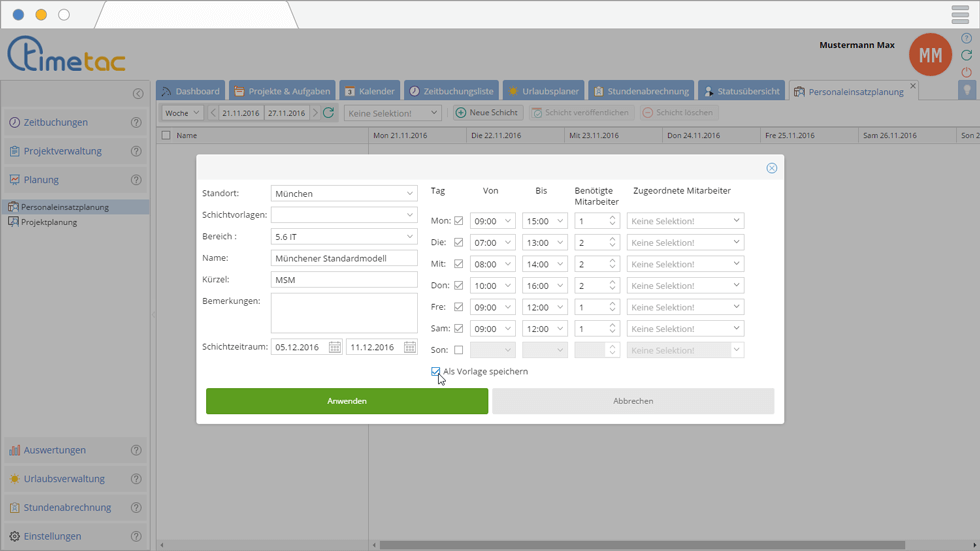Uncheck the Als Vorlage speichern checkbox
This screenshot has height=551, width=980.
(x=436, y=372)
